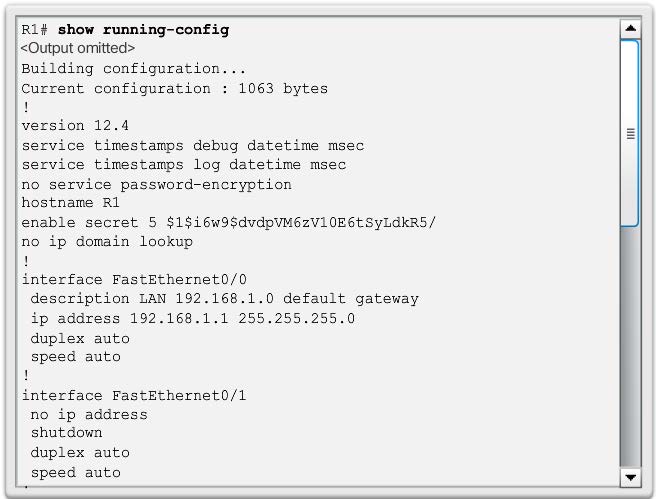The width and height of the screenshot is (656, 499).
Task: Click the scrollbar thumb grip
Action: (x=630, y=134)
